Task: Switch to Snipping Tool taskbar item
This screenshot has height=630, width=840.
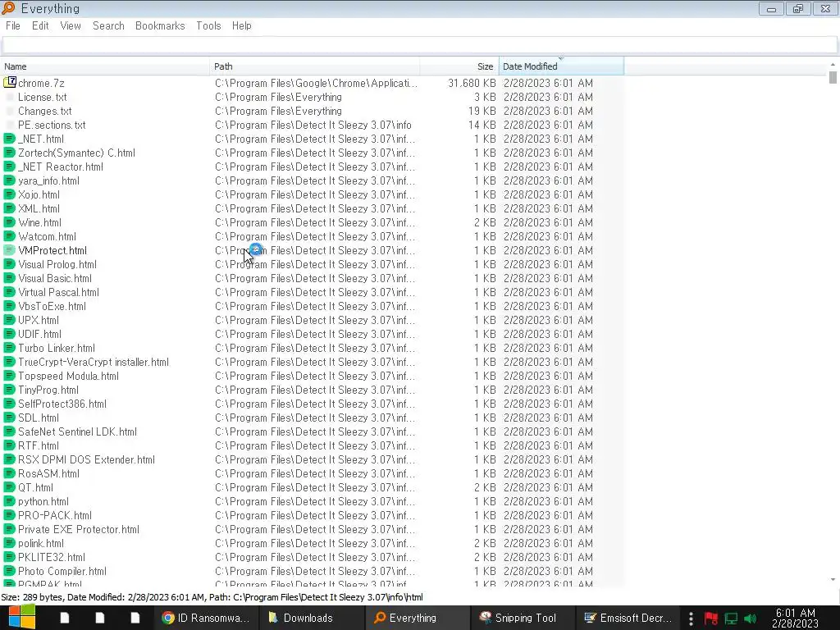Action: (x=522, y=618)
